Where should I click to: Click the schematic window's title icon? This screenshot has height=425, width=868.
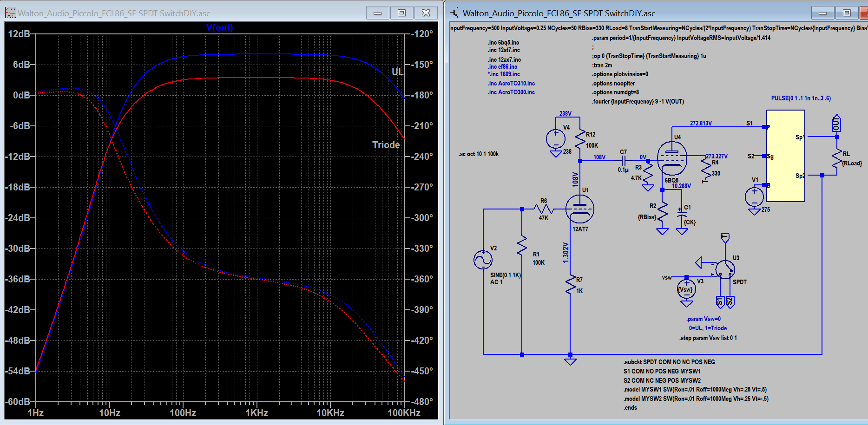[x=454, y=13]
